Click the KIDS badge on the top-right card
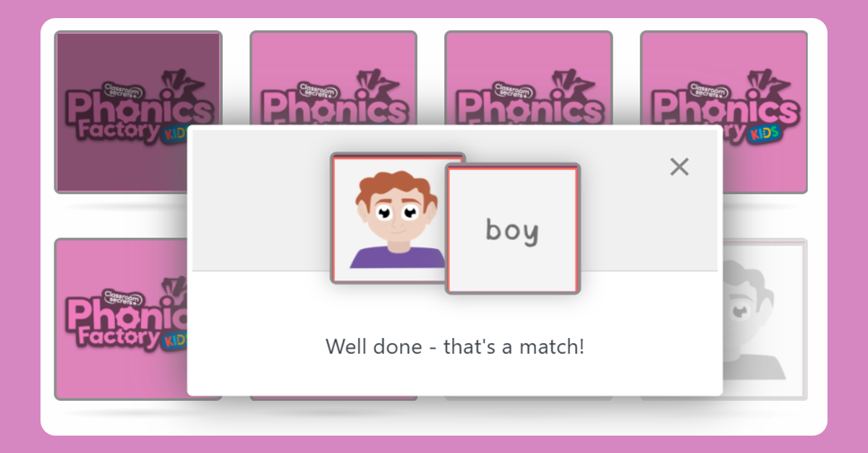 (762, 134)
